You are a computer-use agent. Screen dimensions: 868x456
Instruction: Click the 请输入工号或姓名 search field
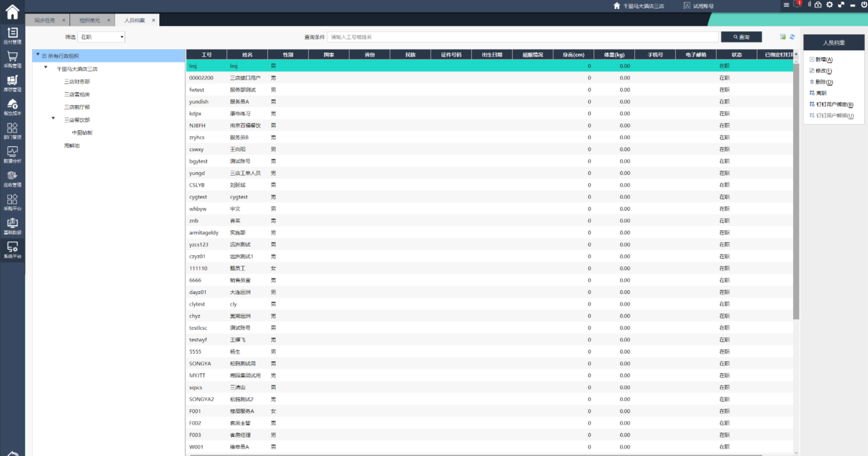pos(524,37)
